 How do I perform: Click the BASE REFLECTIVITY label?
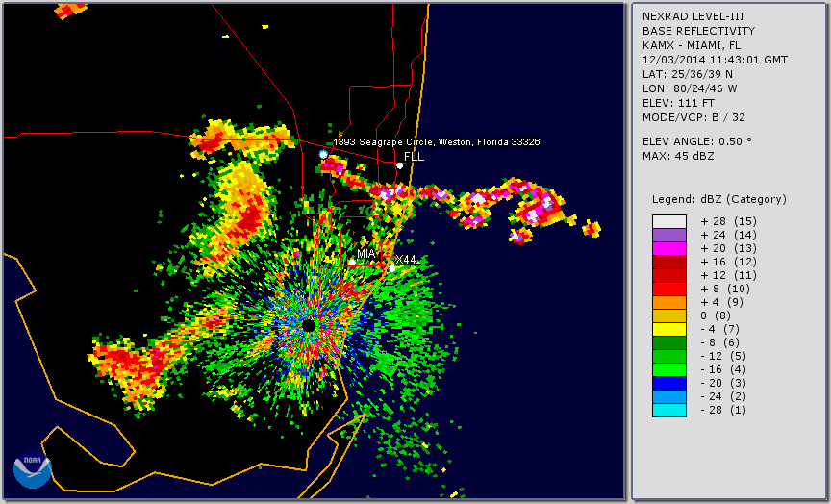tap(698, 32)
